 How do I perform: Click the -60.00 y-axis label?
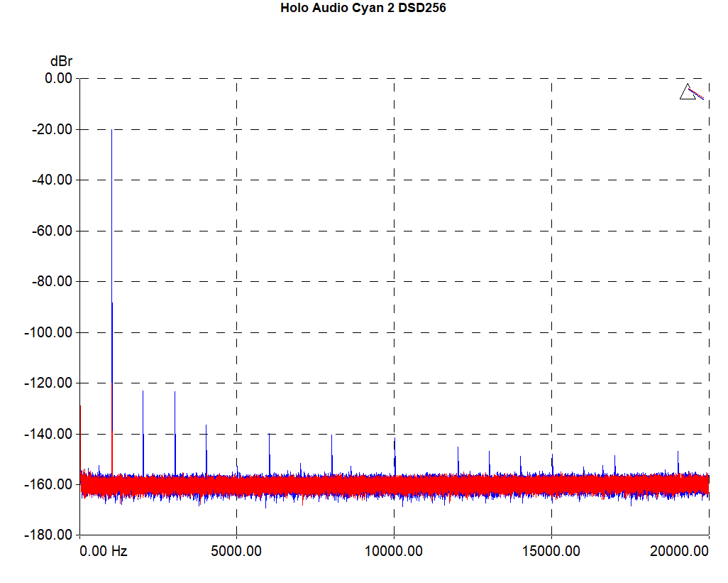coord(52,230)
